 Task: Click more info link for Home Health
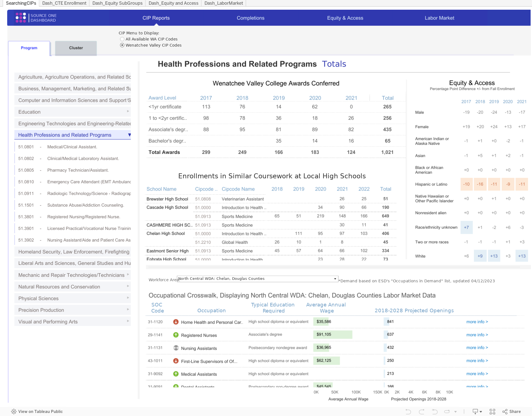477,322
